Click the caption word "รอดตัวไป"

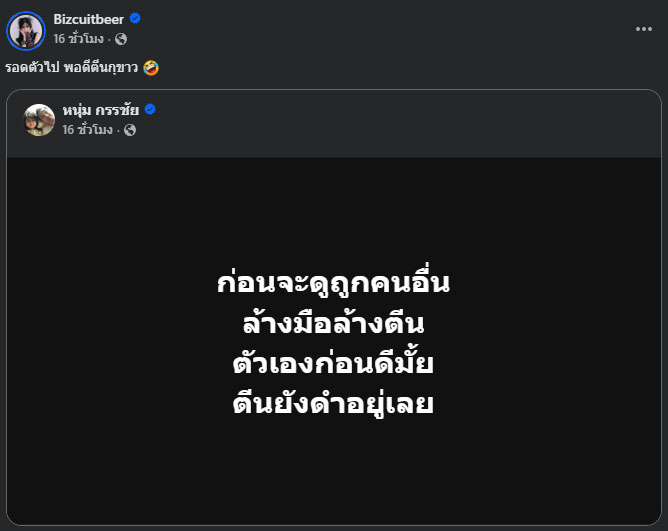coord(31,68)
